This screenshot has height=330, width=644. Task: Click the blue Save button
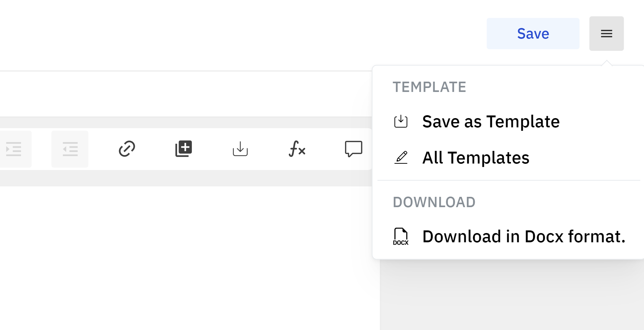533,34
